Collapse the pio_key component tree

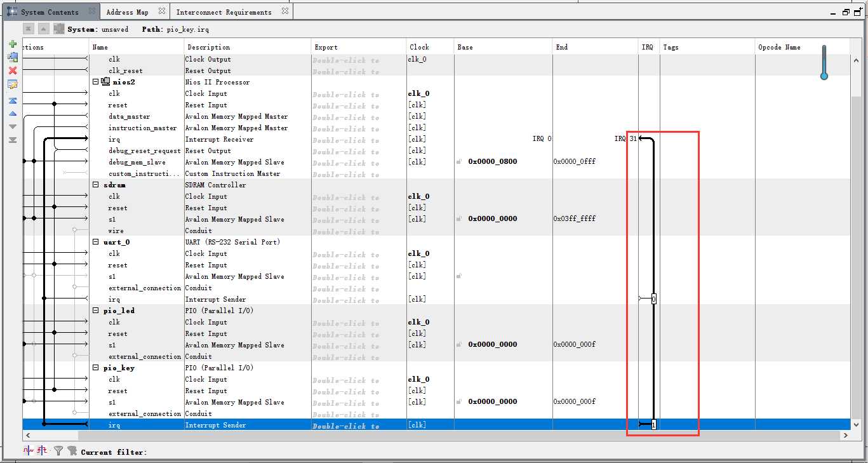[96, 368]
